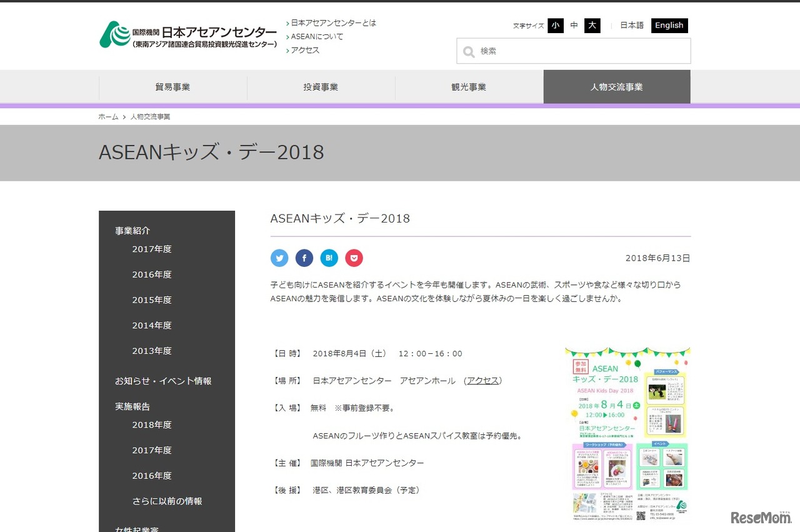Bookmark the page with Hatena
The height and width of the screenshot is (532, 800).
click(x=329, y=258)
